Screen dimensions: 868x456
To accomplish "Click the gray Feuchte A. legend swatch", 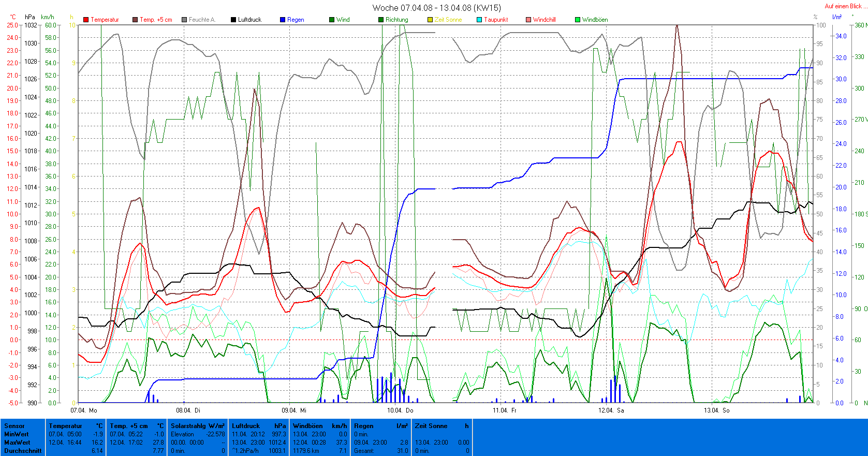I will pos(184,20).
